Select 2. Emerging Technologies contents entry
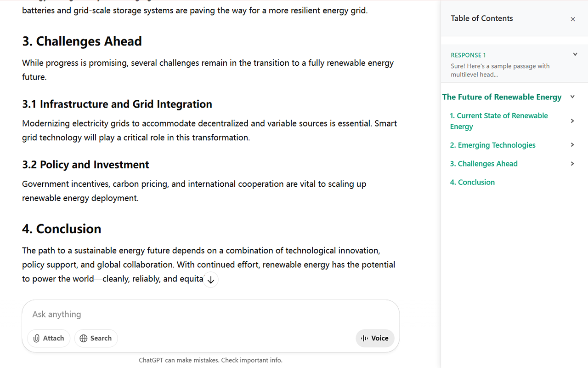 [x=492, y=145]
